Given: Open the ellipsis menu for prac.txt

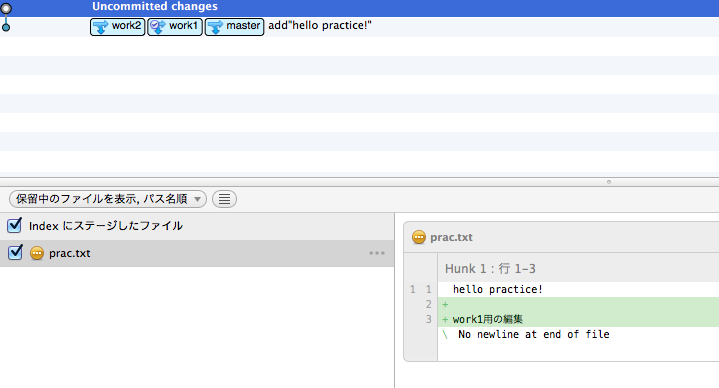Looking at the screenshot, I should 377,253.
